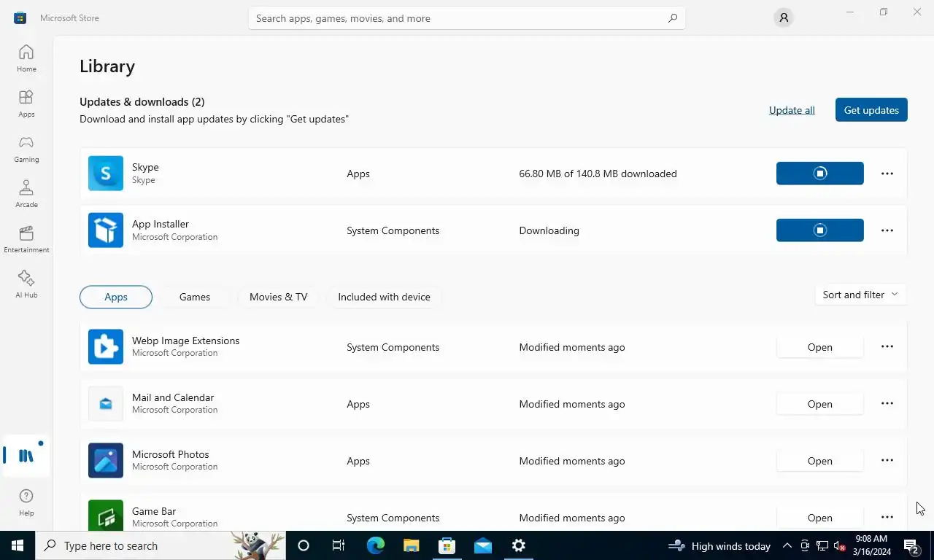The image size is (934, 560).
Task: Open the Apps section in sidebar
Action: coord(26,104)
